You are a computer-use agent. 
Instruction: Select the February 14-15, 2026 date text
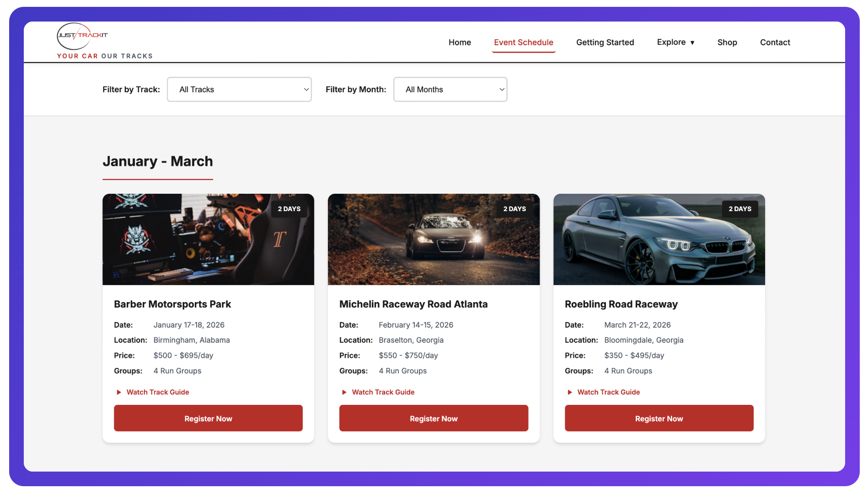pos(416,325)
